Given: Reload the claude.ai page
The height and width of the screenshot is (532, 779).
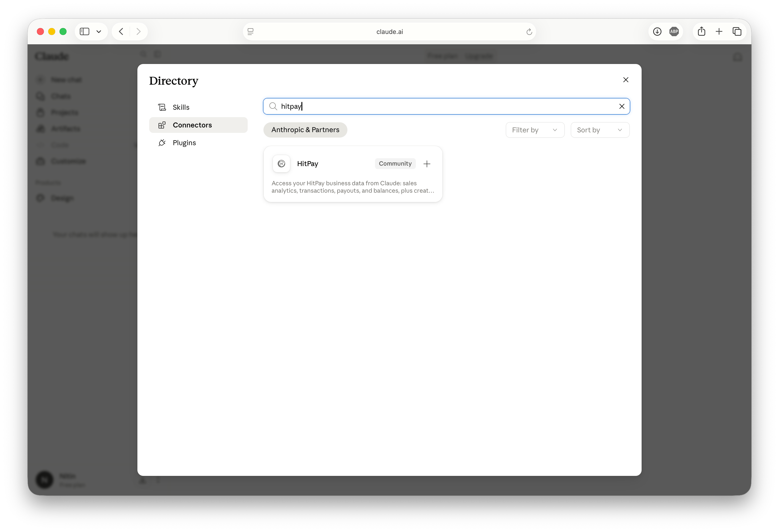Looking at the screenshot, I should [x=529, y=31].
